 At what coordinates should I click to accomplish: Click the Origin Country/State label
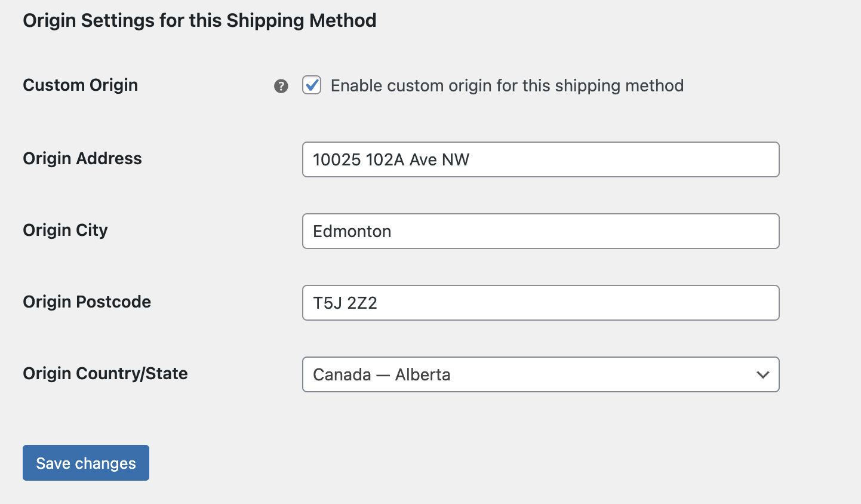coord(105,374)
